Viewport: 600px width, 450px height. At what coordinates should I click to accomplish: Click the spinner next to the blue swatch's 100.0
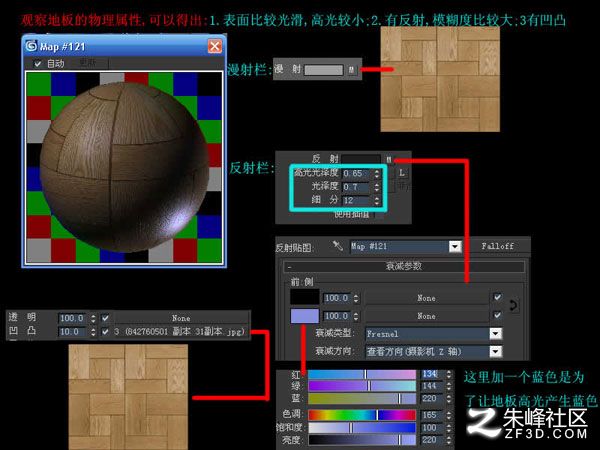coord(356,316)
